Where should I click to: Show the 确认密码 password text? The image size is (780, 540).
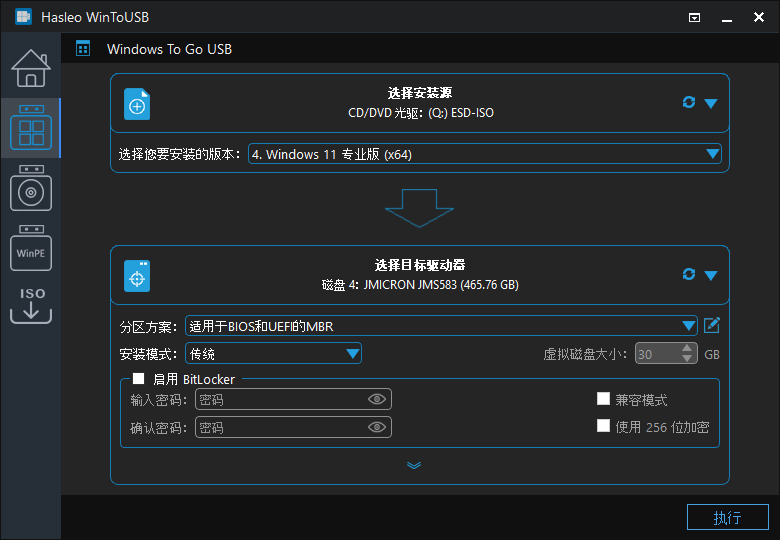pyautogui.click(x=377, y=427)
